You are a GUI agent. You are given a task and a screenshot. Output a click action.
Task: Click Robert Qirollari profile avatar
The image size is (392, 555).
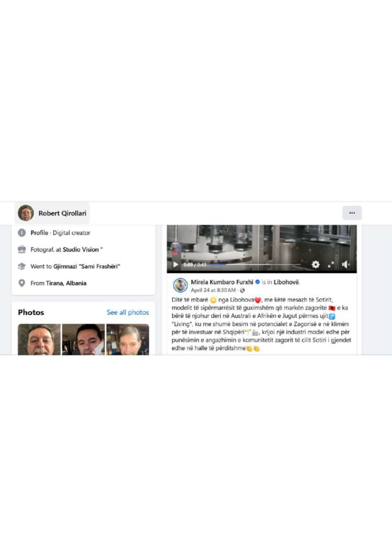[x=26, y=213]
